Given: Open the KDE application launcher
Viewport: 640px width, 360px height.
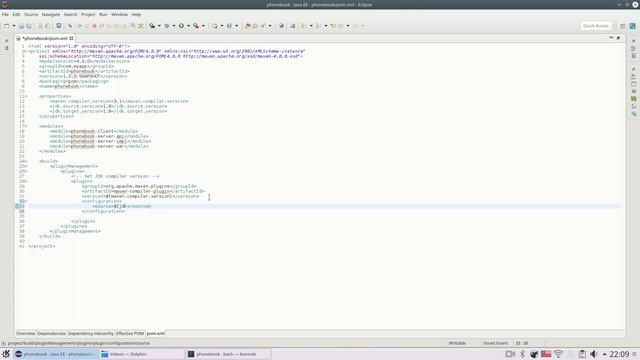Looking at the screenshot, I should tap(6, 354).
